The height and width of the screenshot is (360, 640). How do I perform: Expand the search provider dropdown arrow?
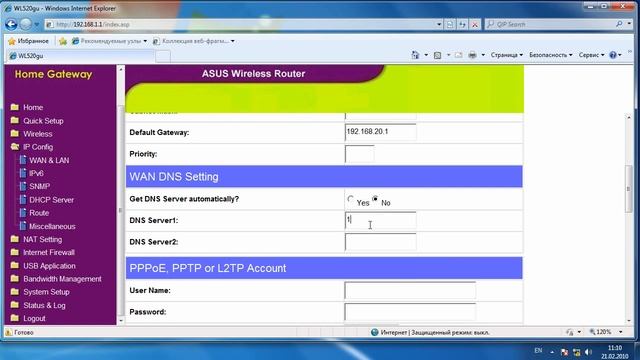[x=629, y=24]
